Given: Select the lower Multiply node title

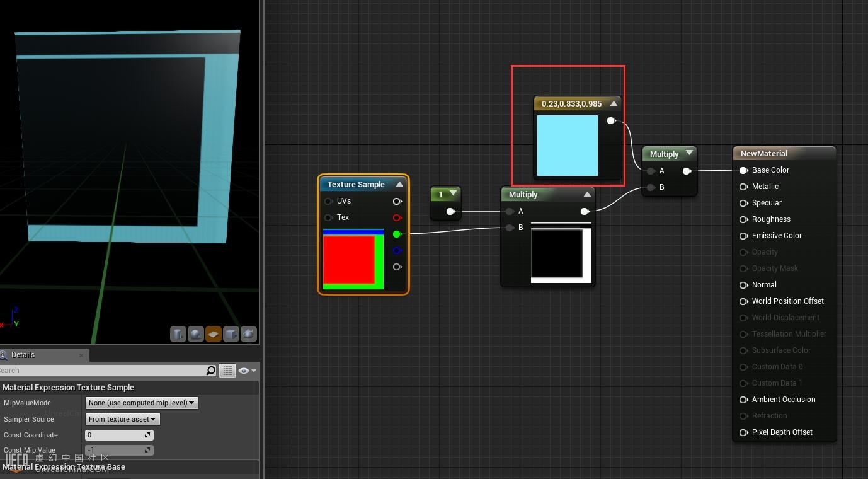Looking at the screenshot, I should point(523,194).
